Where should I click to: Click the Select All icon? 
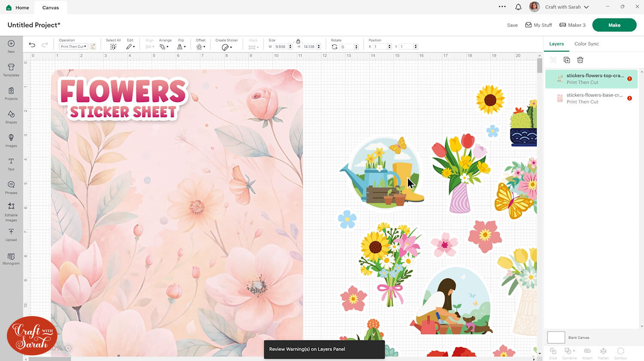(x=113, y=47)
